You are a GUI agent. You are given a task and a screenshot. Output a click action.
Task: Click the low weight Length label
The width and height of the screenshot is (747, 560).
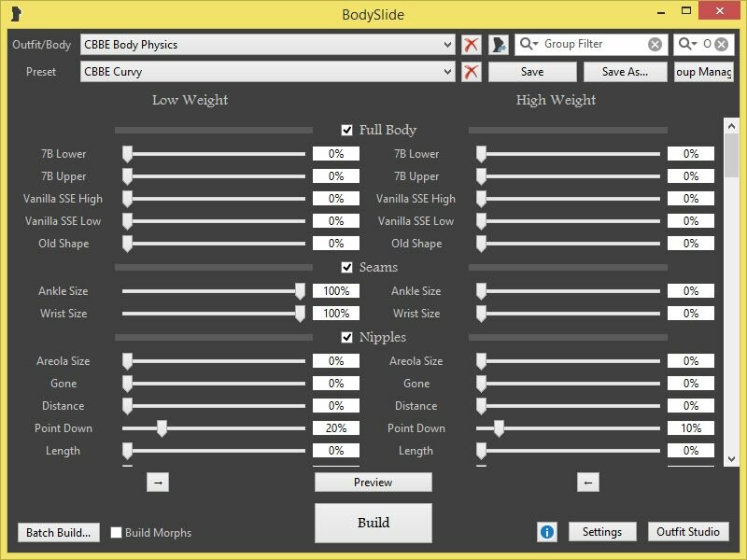pos(63,451)
